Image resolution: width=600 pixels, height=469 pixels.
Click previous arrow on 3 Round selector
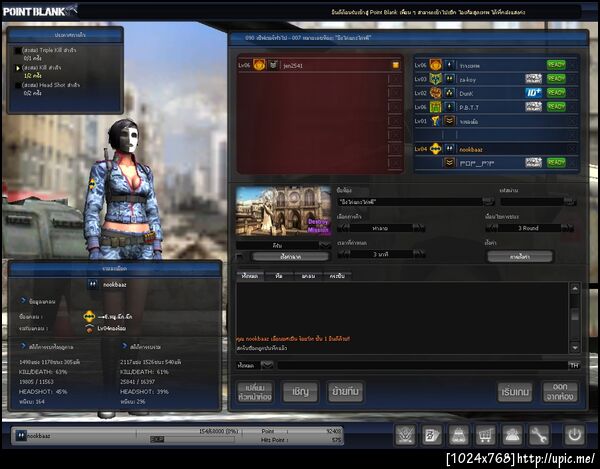(491, 228)
